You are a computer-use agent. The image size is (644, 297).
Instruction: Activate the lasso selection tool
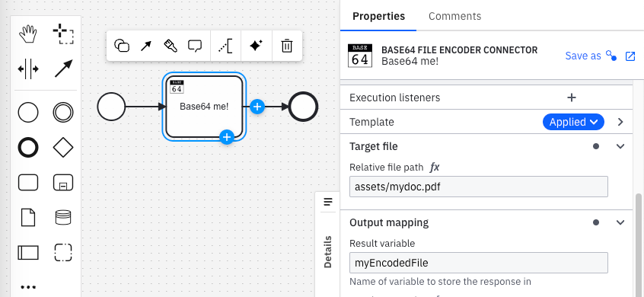pyautogui.click(x=63, y=34)
